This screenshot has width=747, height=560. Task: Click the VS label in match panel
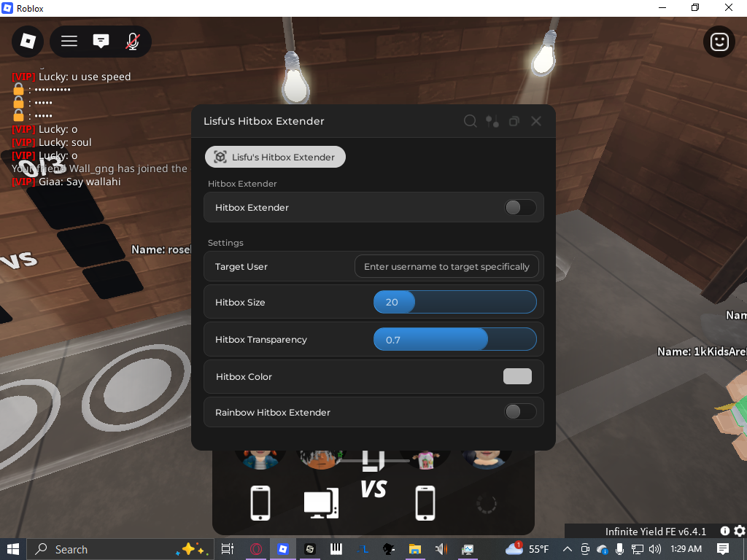coord(373,489)
